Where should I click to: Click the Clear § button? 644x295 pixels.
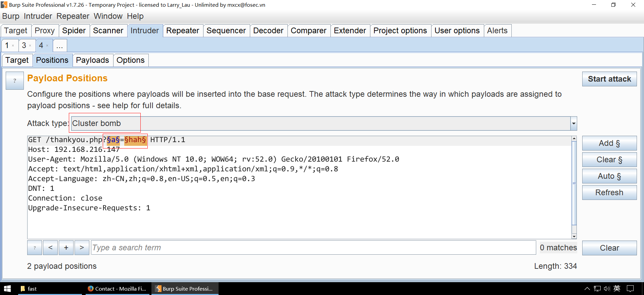(x=609, y=160)
